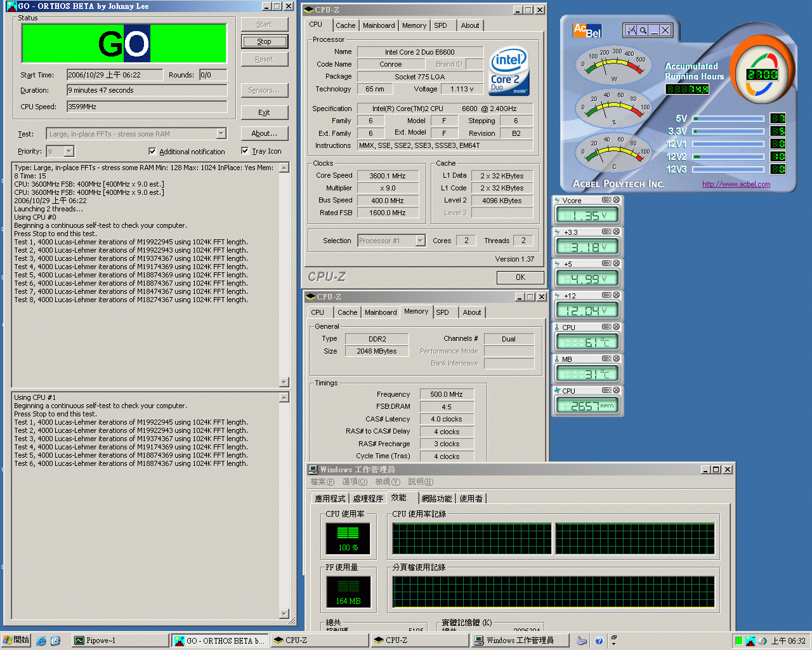Minimize the AcBel widget
The height and width of the screenshot is (650, 812).
pos(654,30)
